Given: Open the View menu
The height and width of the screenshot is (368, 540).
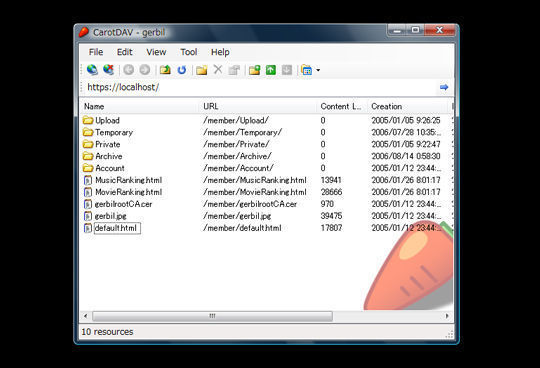Looking at the screenshot, I should 156,52.
